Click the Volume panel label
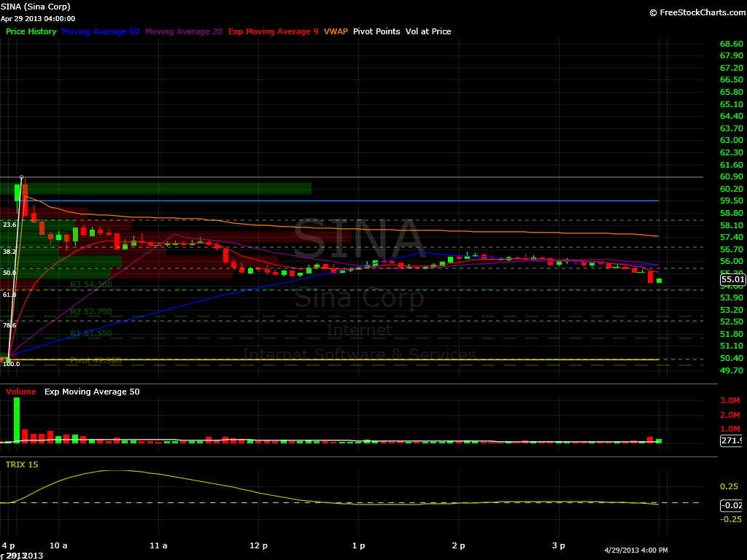 (21, 392)
